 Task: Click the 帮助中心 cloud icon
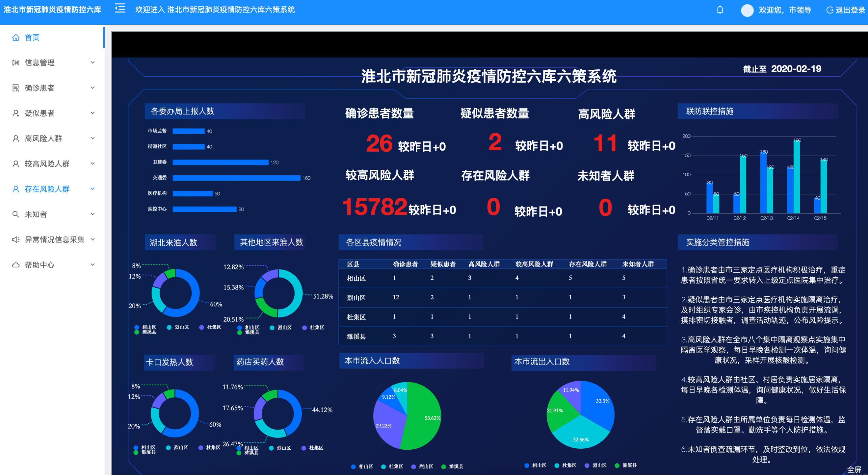pos(16,265)
